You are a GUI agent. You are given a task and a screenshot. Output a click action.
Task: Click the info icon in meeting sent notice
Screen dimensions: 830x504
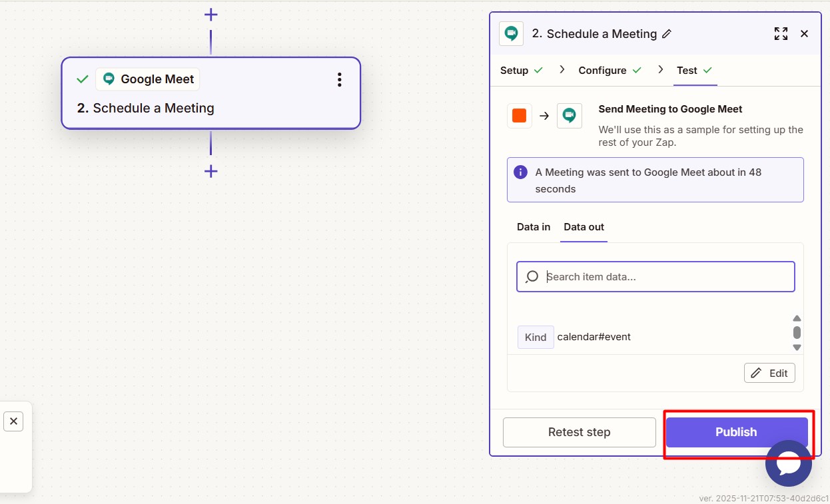click(x=520, y=172)
